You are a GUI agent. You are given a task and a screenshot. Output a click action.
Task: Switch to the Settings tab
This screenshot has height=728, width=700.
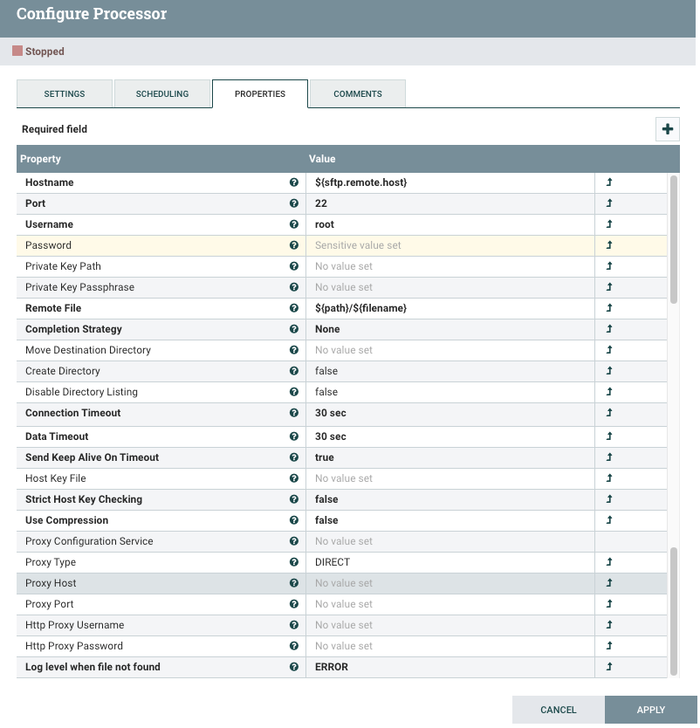point(64,93)
